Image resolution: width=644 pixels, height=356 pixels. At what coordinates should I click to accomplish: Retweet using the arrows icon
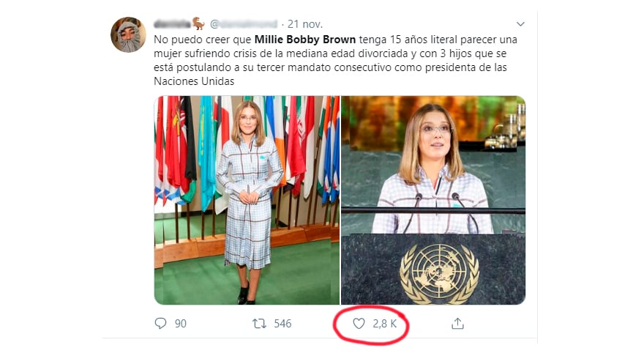[x=259, y=323]
